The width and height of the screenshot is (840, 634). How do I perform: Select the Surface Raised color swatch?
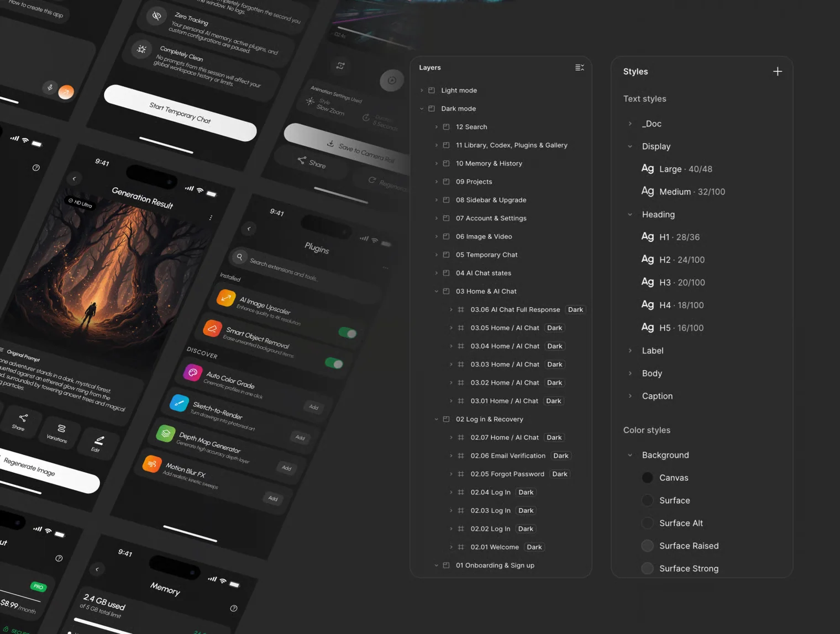tap(648, 546)
